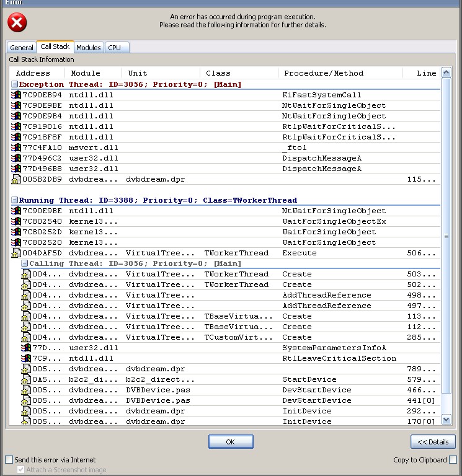Enable Send this error via Internet
Viewport: 462px width, 476px height.
point(9,460)
